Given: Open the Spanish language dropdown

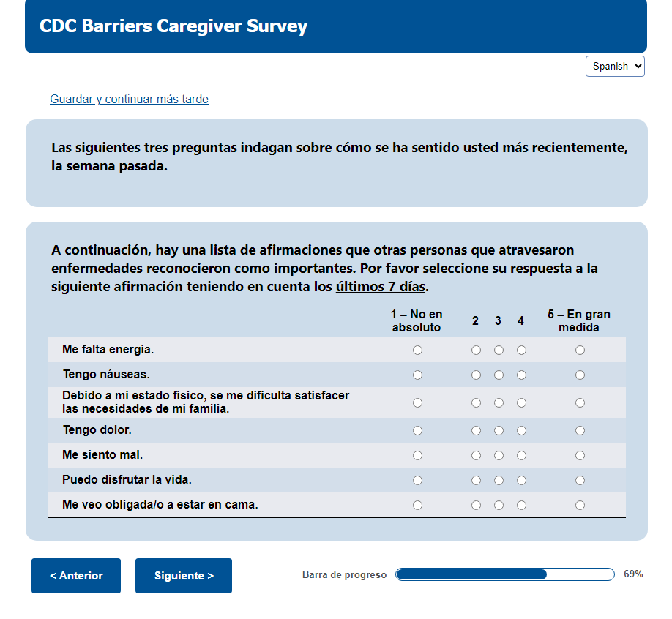Looking at the screenshot, I should 615,66.
